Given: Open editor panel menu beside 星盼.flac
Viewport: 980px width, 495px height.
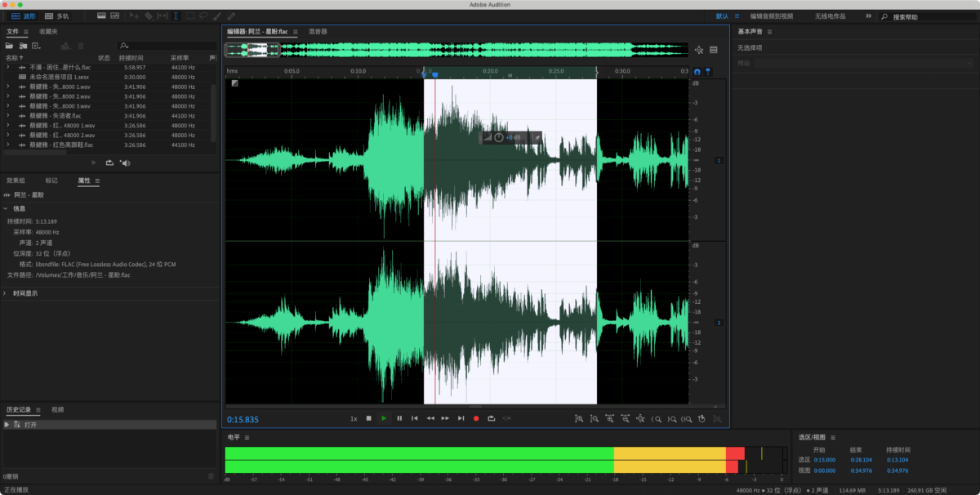Looking at the screenshot, I should 295,32.
